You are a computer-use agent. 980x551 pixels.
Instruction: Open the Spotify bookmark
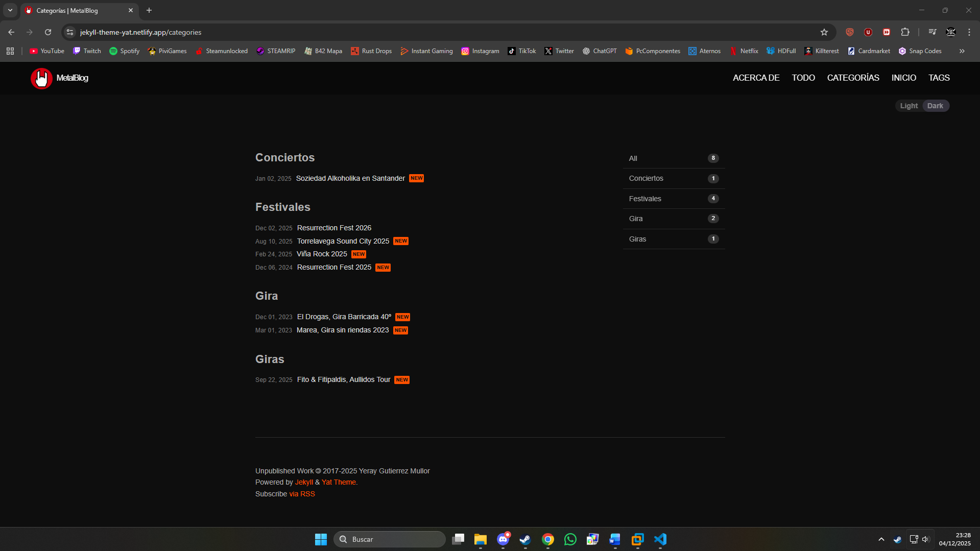click(x=124, y=51)
